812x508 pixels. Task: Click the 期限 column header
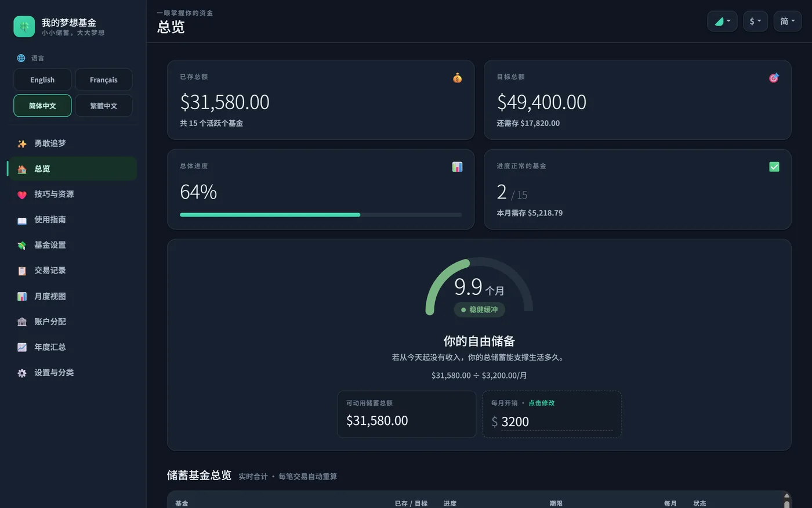click(x=556, y=503)
